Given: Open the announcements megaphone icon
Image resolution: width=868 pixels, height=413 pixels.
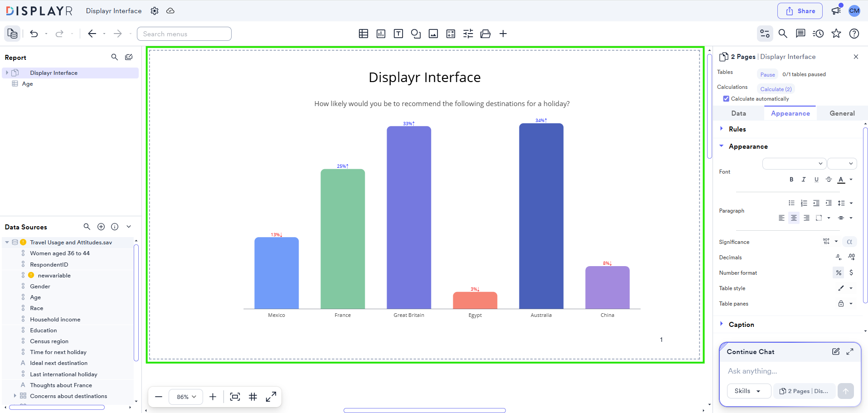Looking at the screenshot, I should pos(836,10).
